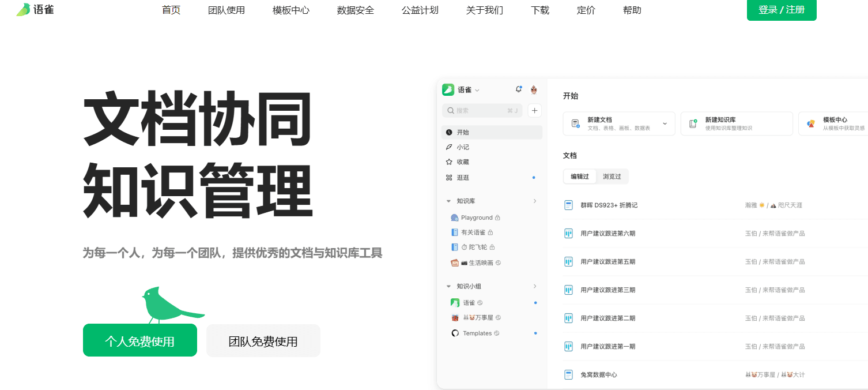Click the 新建知识库 card

pos(737,123)
